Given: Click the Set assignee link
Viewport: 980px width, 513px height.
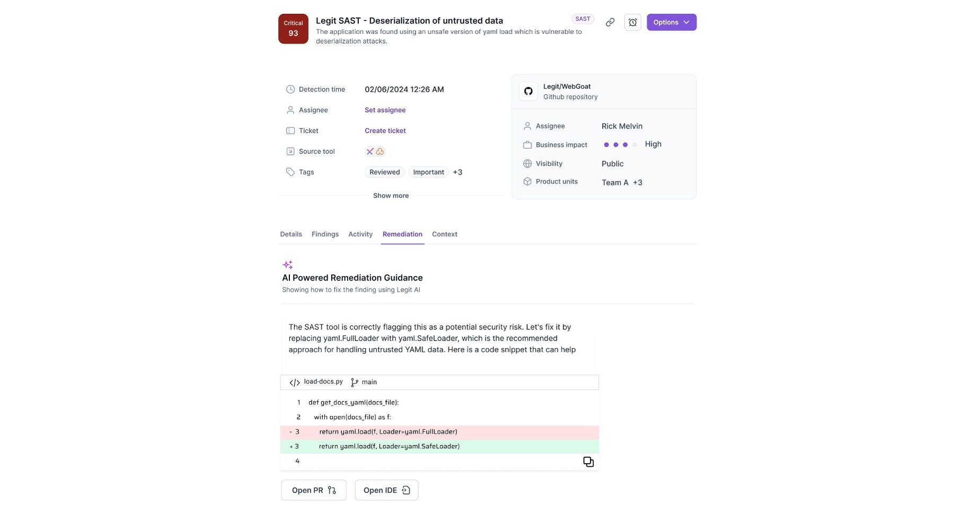Looking at the screenshot, I should [x=385, y=110].
